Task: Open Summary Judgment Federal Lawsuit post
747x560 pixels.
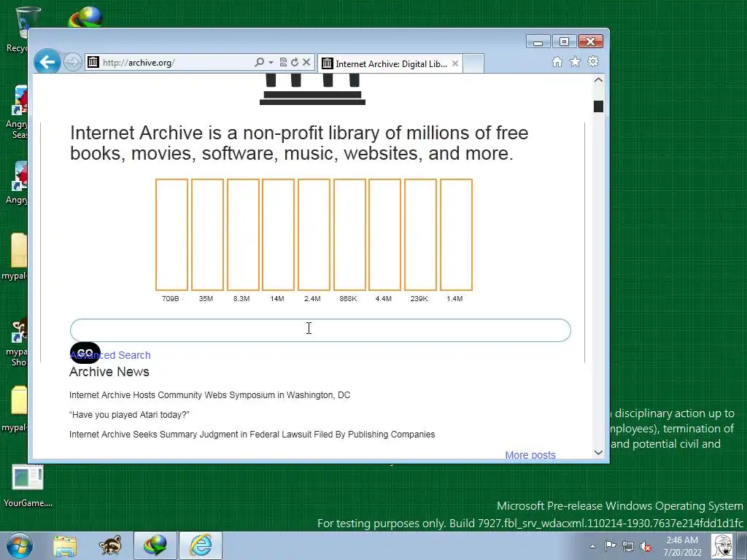Action: coord(252,435)
